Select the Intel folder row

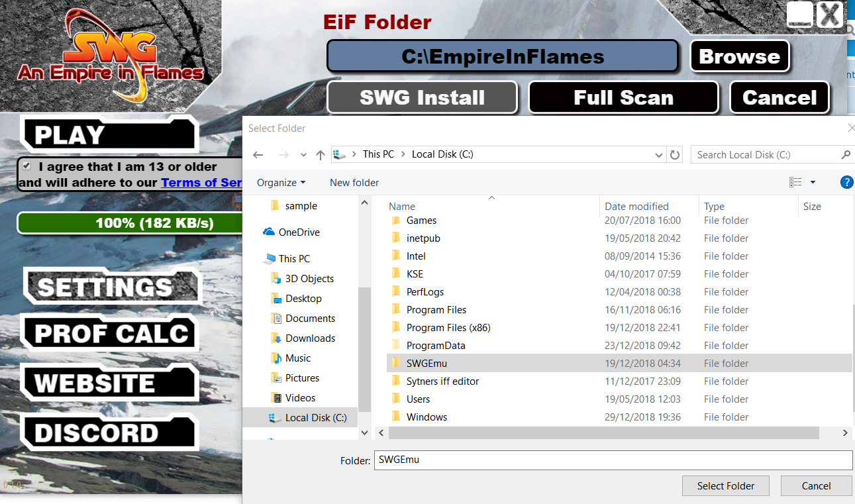(x=619, y=256)
